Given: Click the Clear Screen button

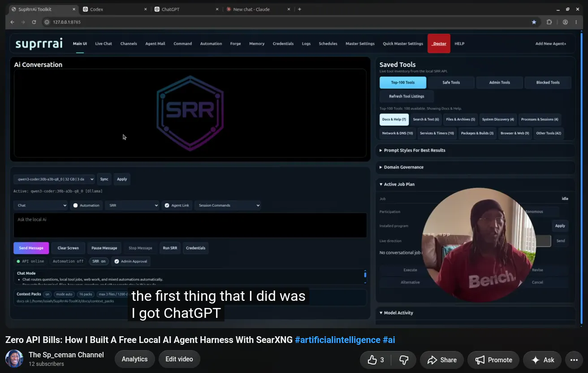Looking at the screenshot, I should pyautogui.click(x=68, y=248).
